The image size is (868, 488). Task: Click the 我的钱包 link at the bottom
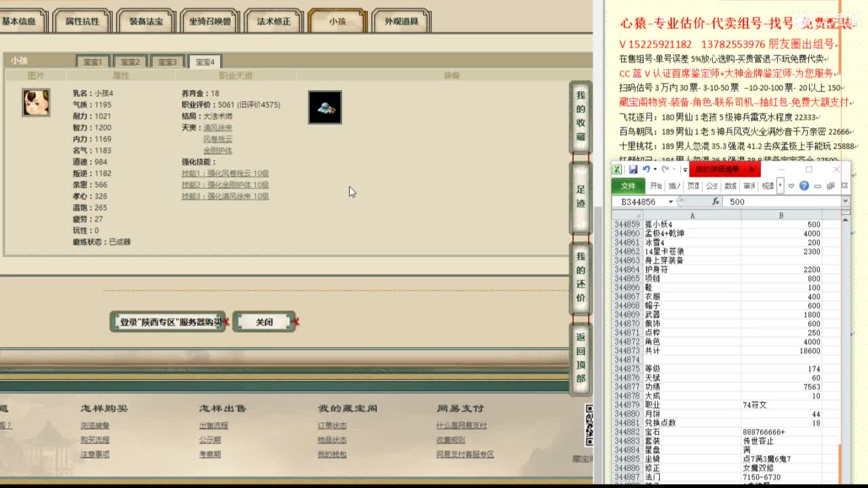(332, 454)
